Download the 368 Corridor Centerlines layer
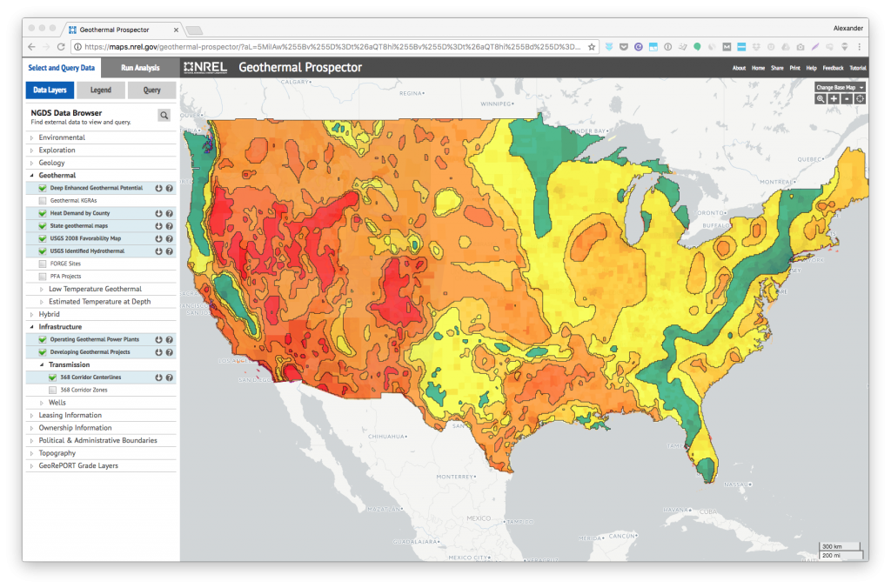 point(159,378)
